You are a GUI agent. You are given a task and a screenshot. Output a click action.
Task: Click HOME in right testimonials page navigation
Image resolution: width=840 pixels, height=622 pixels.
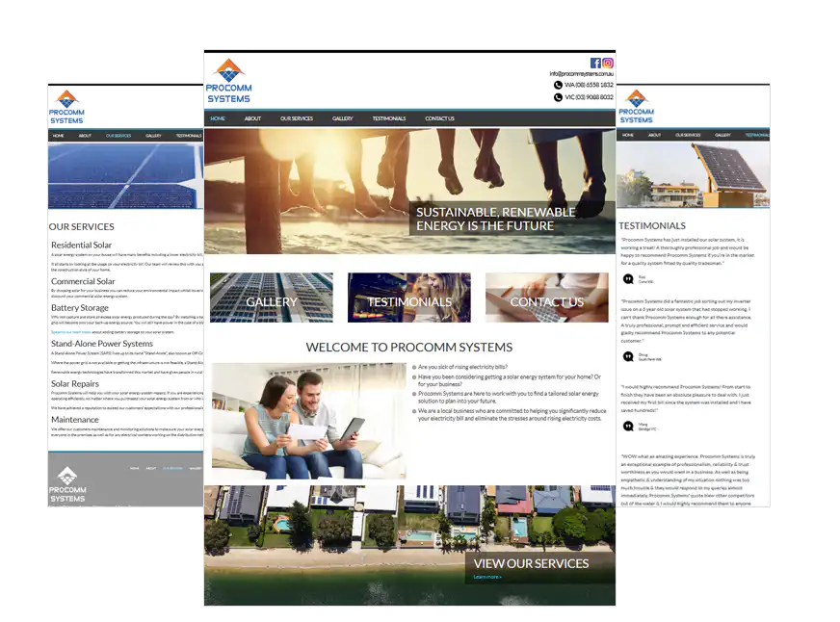pos(628,136)
